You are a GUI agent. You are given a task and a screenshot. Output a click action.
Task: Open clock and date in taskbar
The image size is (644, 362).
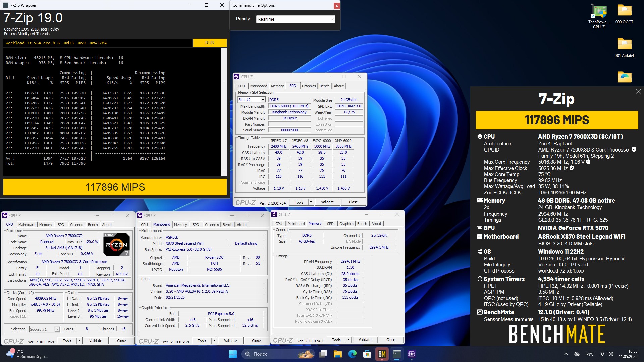(628, 354)
